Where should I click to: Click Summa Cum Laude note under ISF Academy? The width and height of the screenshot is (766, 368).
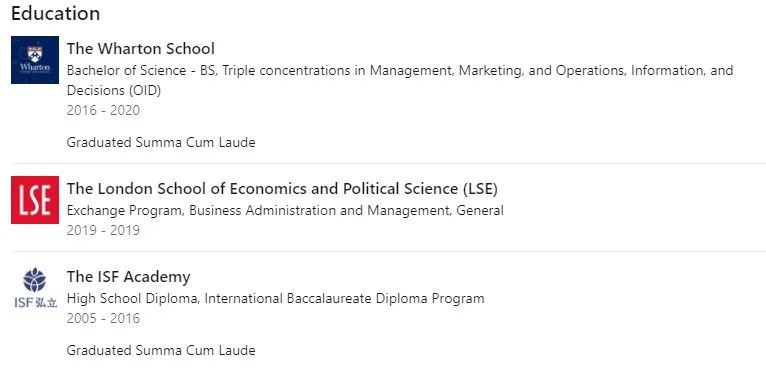pos(161,350)
